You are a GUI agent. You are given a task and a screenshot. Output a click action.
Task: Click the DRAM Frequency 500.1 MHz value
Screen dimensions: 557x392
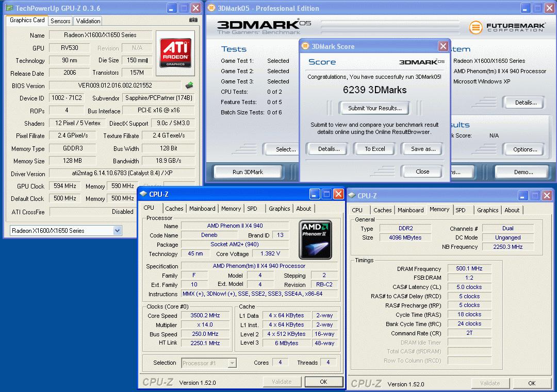469,268
